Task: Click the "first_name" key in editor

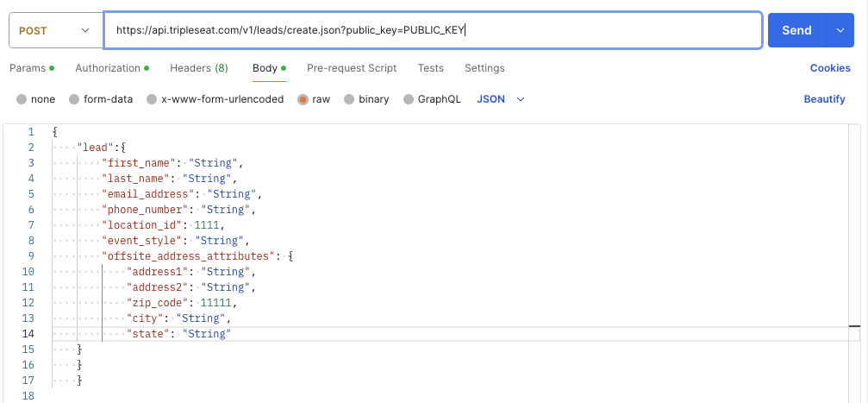Action: click(x=139, y=163)
